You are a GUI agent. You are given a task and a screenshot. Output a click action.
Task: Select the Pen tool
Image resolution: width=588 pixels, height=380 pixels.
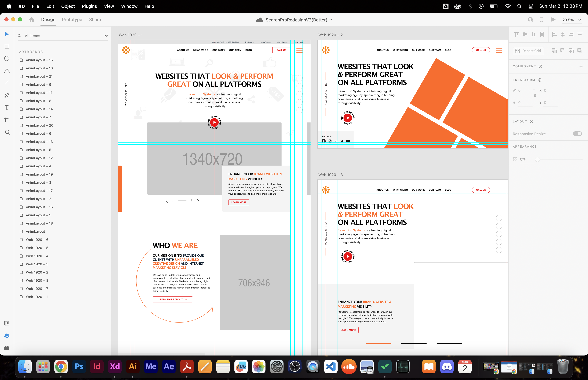click(7, 95)
